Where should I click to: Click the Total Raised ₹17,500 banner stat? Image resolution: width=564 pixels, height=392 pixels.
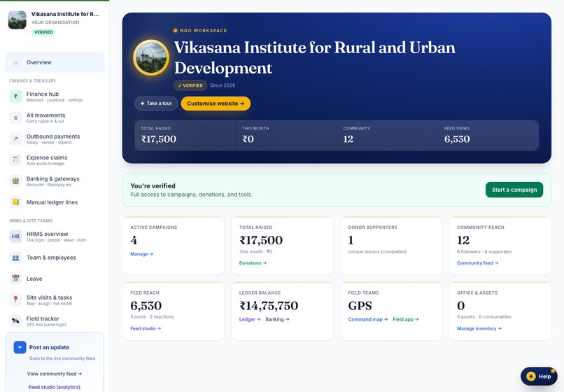(185, 135)
